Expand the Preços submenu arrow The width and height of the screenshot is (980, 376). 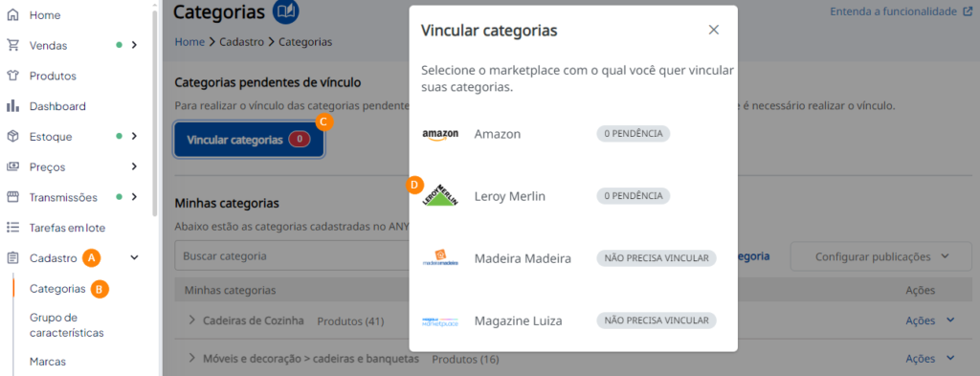coord(134,166)
